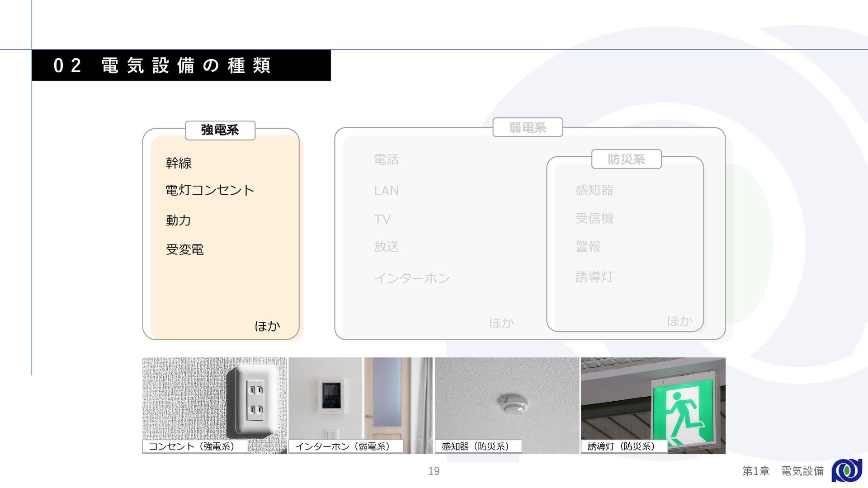
Task: Click the 電話 item
Action: pyautogui.click(x=386, y=160)
